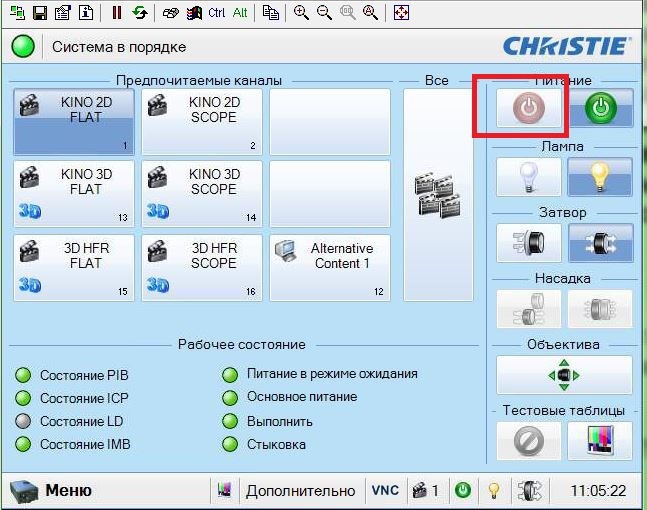
Task: Click the Christie logo
Action: 567,46
